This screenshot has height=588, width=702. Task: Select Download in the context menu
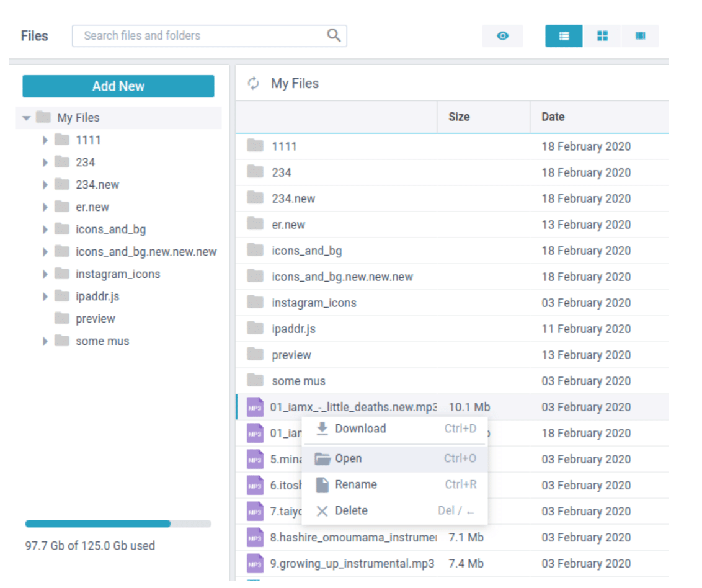point(360,429)
